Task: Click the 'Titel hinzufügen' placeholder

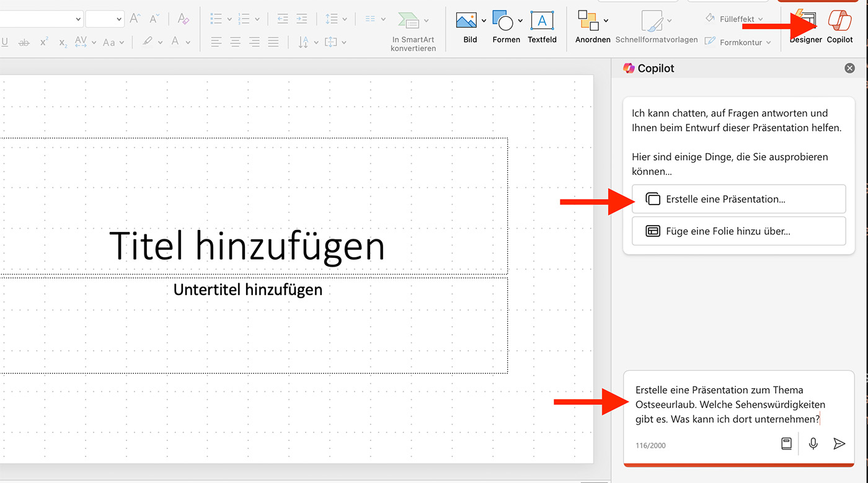Action: [247, 246]
